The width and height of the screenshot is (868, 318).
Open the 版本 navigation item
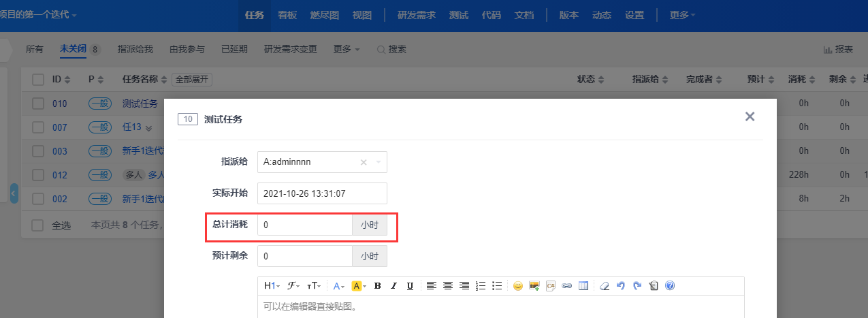(569, 15)
